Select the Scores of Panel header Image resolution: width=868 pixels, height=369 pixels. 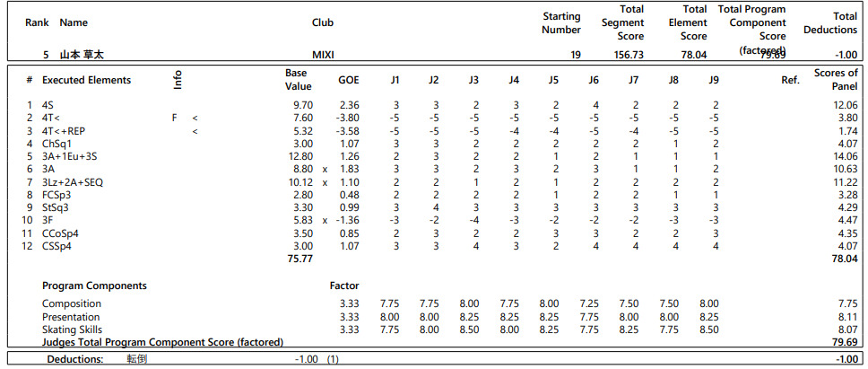coord(836,79)
